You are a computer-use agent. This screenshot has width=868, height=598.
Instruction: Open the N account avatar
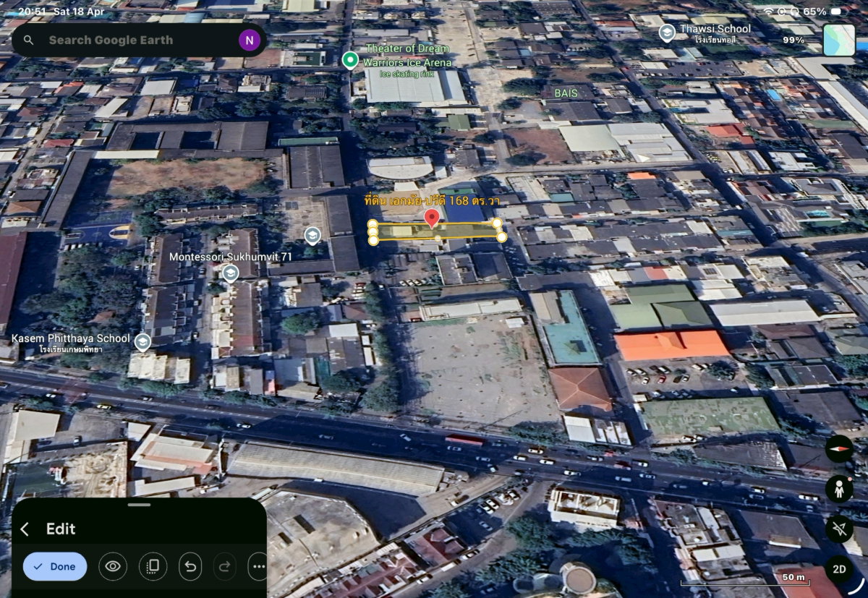point(249,40)
